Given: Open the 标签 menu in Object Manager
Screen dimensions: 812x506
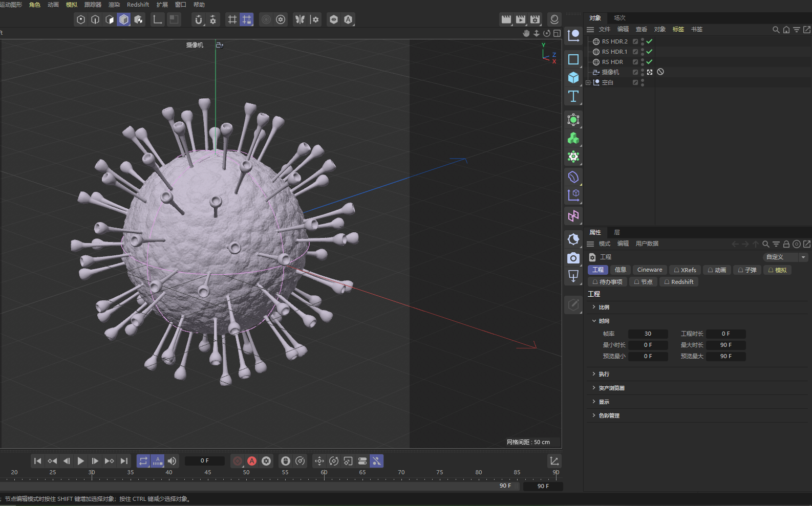Looking at the screenshot, I should pos(678,30).
